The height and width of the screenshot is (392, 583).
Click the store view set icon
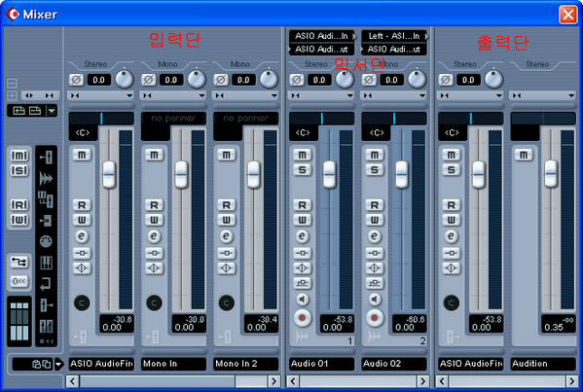[x=18, y=110]
